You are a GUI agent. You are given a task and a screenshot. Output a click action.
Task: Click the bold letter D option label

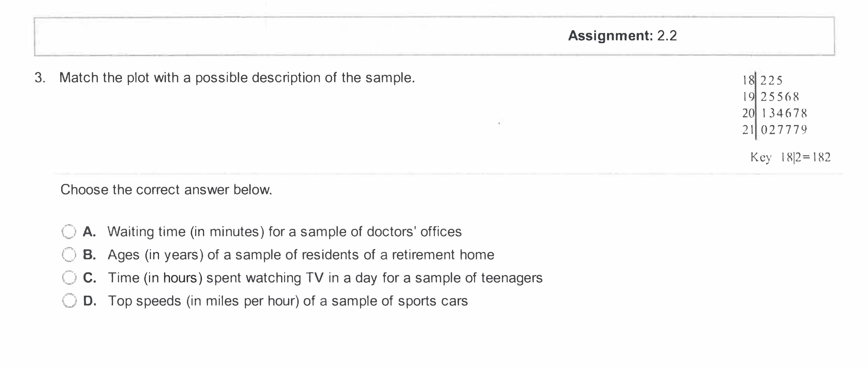[x=90, y=301]
